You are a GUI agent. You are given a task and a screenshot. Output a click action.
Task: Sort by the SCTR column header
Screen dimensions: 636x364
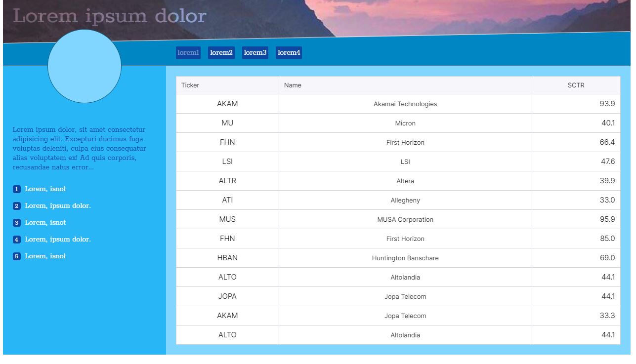[576, 85]
